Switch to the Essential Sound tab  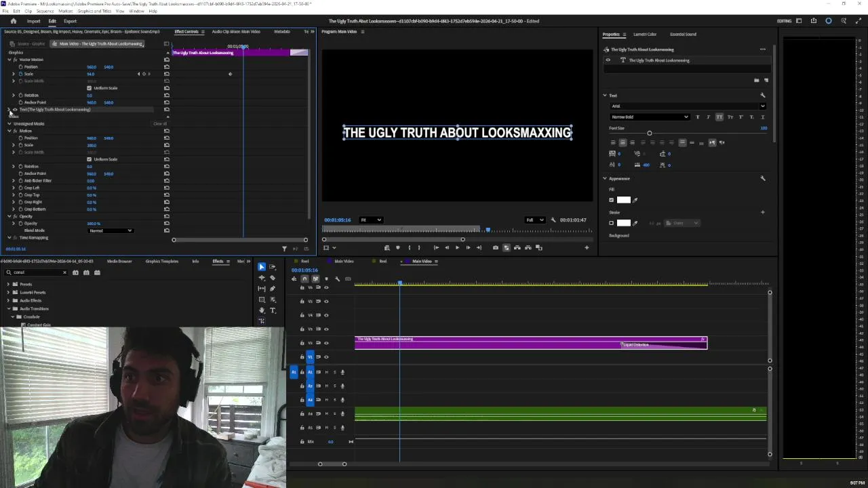683,35
